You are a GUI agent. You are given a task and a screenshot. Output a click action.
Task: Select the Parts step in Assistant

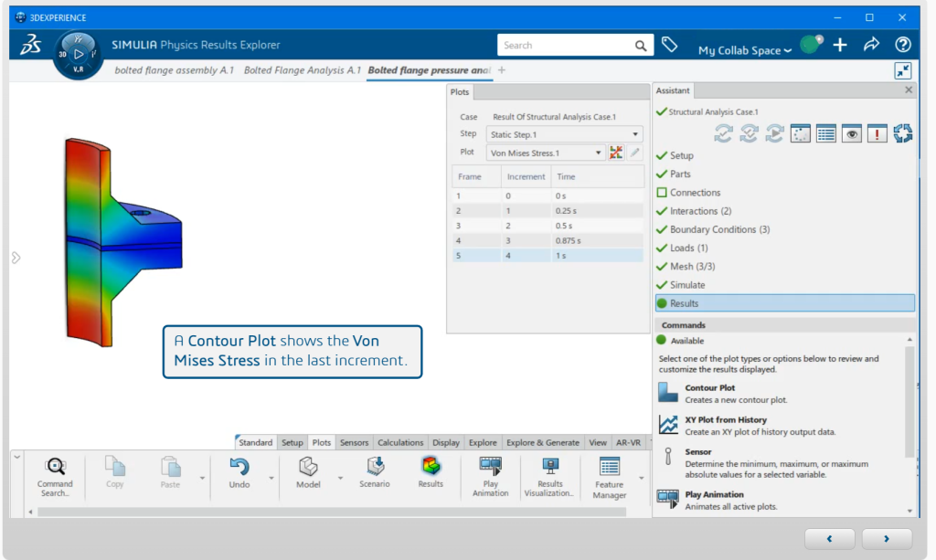[680, 174]
